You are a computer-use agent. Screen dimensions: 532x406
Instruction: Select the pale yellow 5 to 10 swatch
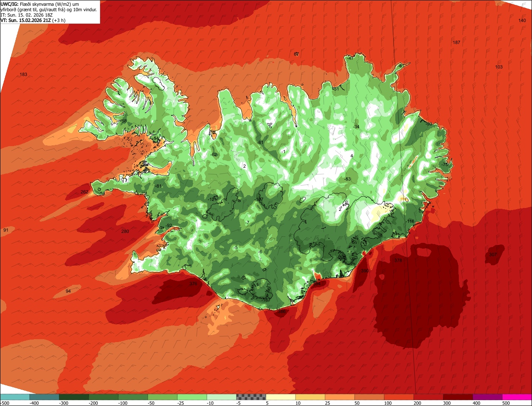tap(281, 397)
